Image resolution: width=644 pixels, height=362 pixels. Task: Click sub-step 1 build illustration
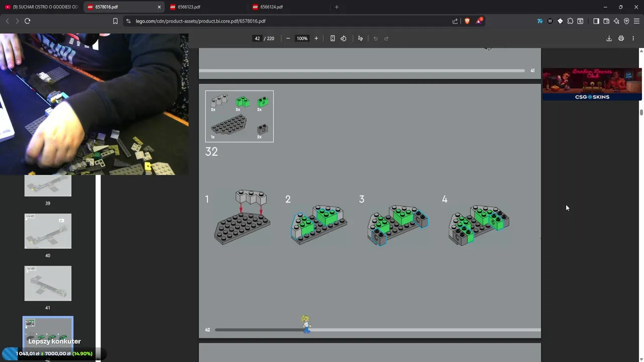[x=243, y=217]
